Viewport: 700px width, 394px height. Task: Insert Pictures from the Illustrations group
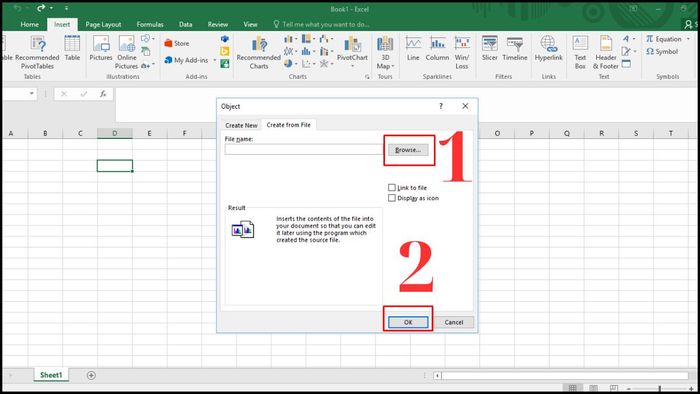[101, 48]
